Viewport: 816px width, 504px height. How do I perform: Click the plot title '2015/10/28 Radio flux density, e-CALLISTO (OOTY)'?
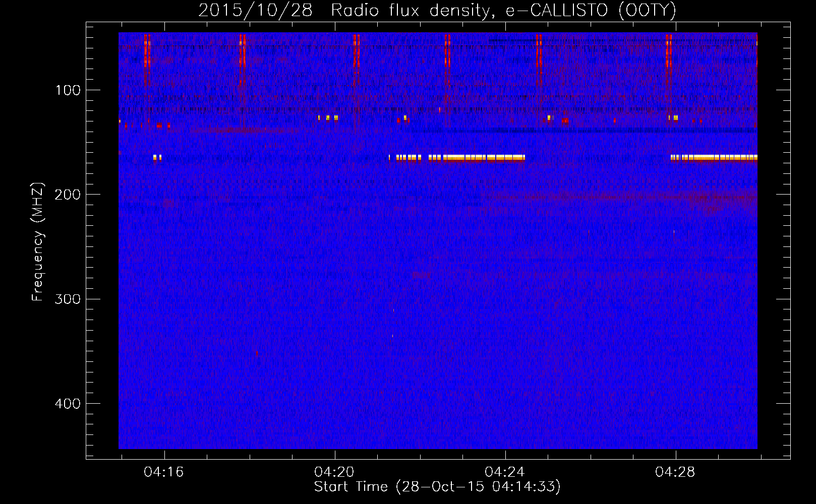tap(437, 10)
